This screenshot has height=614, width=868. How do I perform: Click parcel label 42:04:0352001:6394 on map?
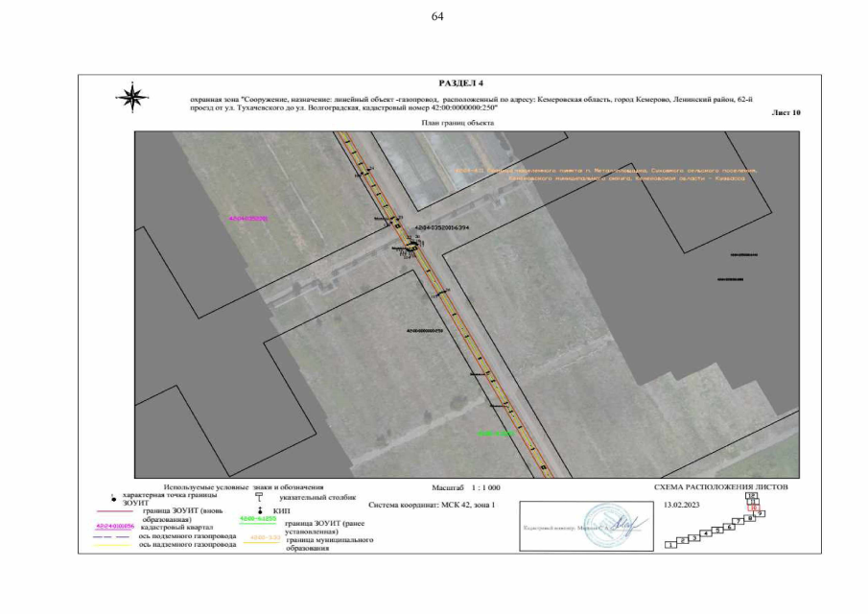coord(440,228)
